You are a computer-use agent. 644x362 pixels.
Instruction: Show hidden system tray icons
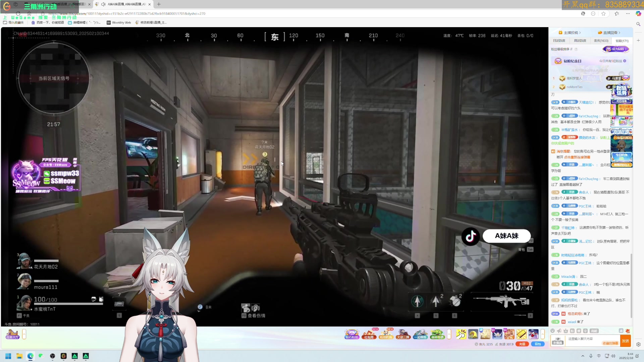(583, 356)
